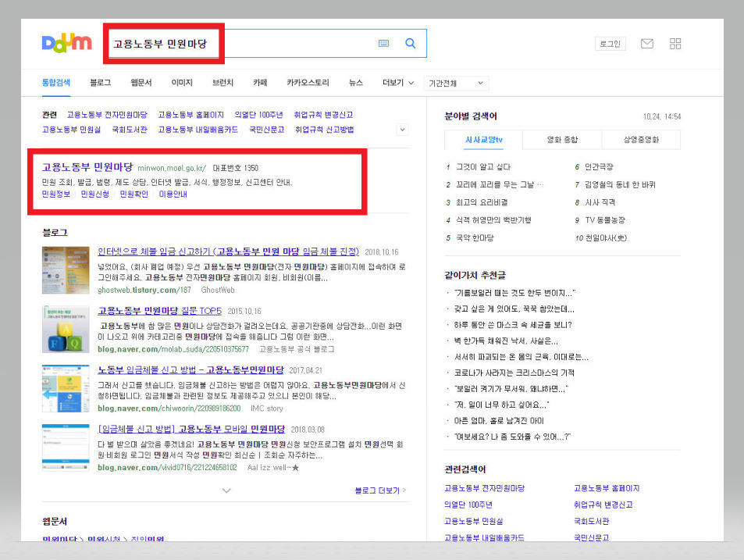
Task: Expand the related keywords chevron
Action: click(402, 130)
